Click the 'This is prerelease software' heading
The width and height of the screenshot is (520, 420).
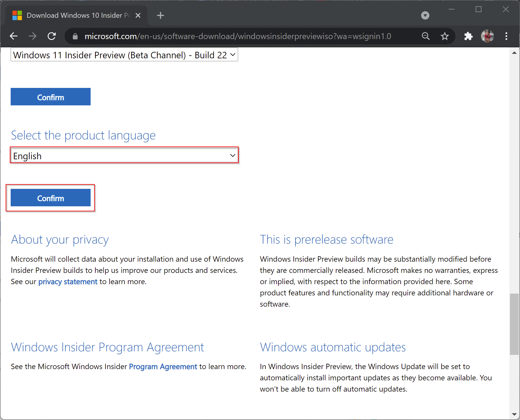[327, 239]
